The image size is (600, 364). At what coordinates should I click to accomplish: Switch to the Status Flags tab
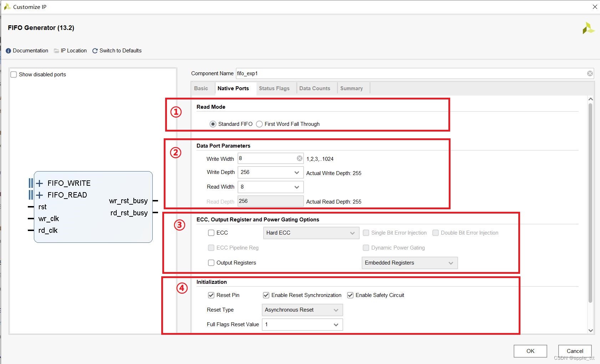pos(274,88)
